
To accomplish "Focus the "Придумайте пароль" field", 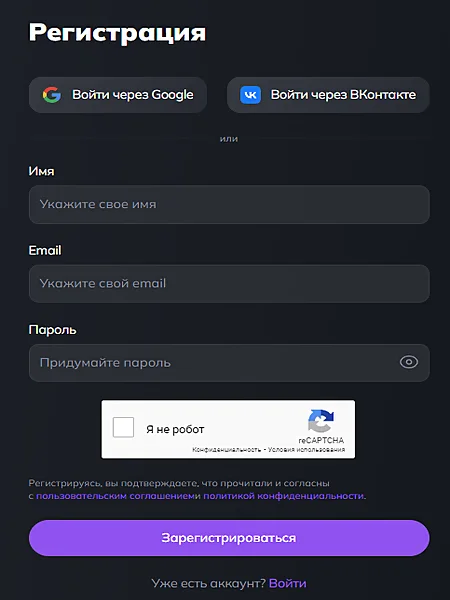I will [x=229, y=363].
